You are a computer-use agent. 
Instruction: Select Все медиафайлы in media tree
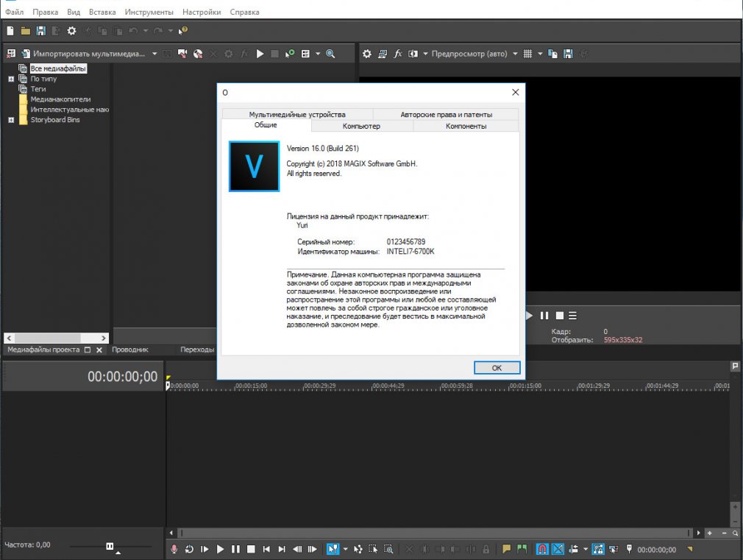58,68
